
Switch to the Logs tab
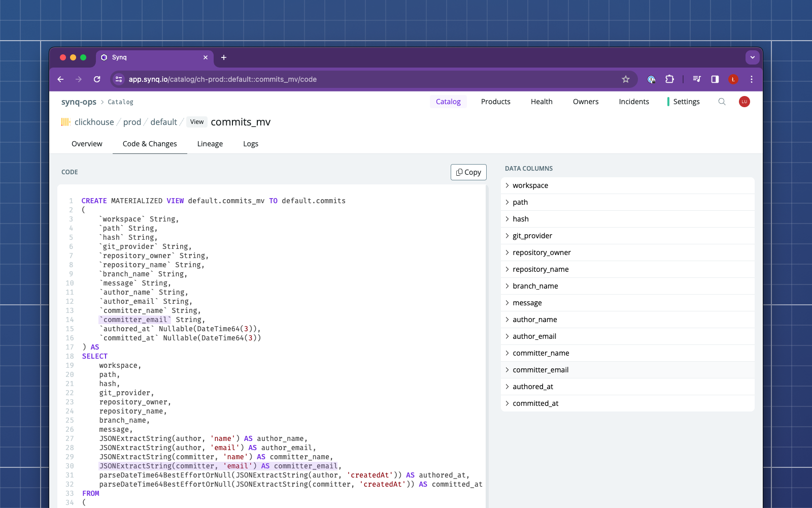[x=251, y=144]
